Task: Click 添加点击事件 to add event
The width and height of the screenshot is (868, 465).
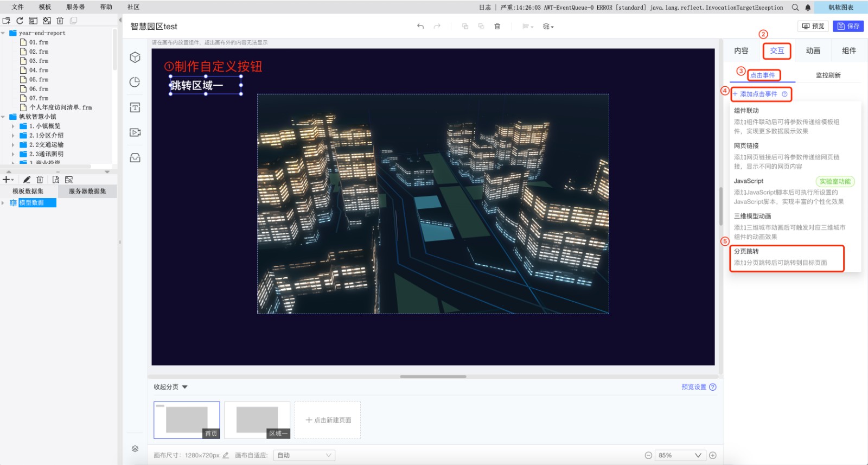Action: (x=755, y=94)
